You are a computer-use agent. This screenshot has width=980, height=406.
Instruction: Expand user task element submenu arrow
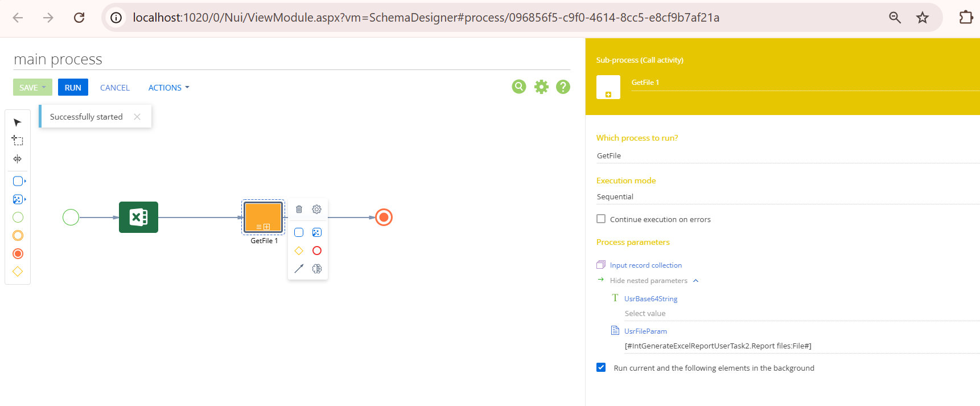25,181
